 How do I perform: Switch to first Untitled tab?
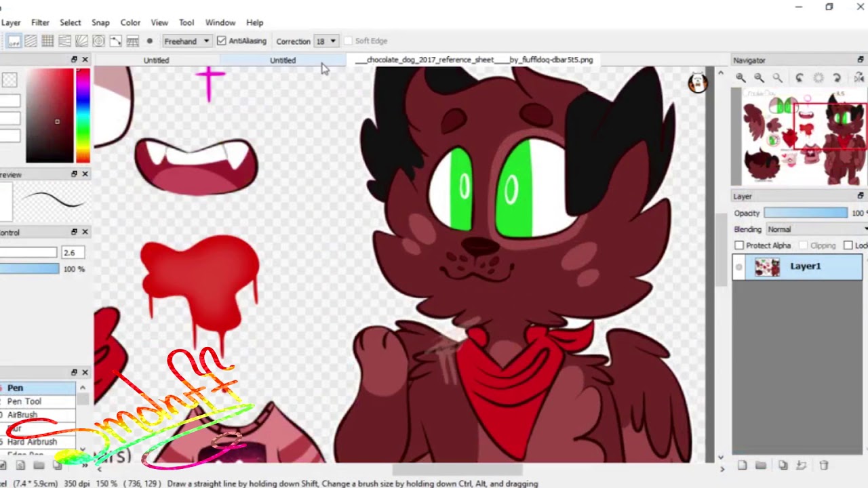click(x=156, y=60)
